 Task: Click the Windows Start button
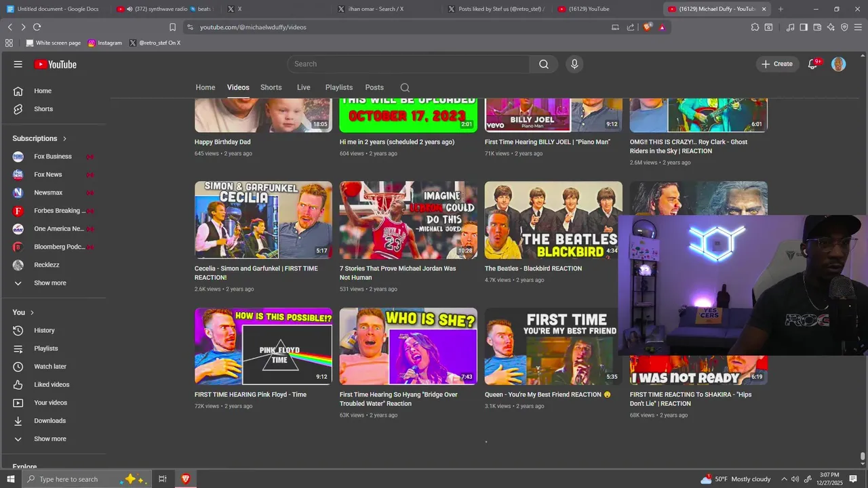(x=10, y=479)
